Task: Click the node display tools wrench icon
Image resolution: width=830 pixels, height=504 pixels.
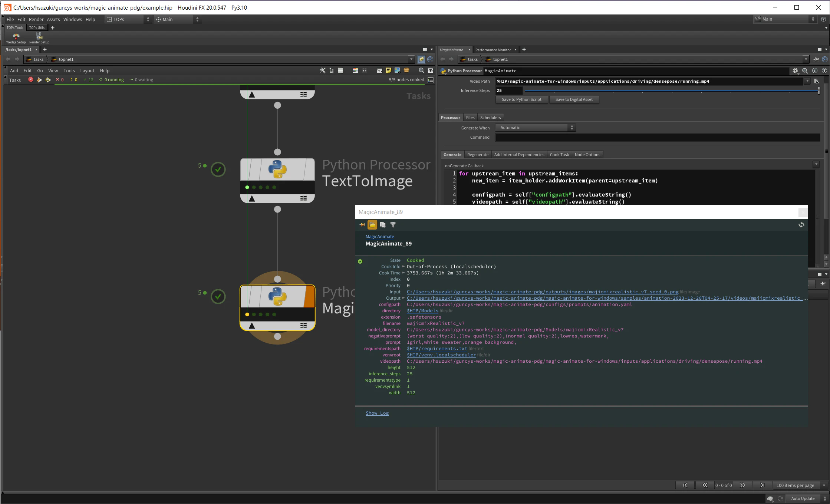Action: 322,70
